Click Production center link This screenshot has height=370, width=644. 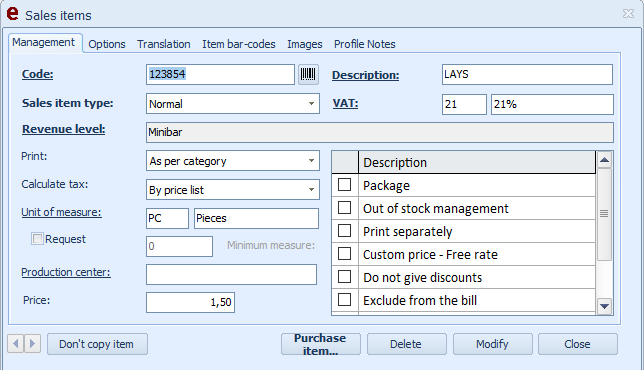pos(66,272)
